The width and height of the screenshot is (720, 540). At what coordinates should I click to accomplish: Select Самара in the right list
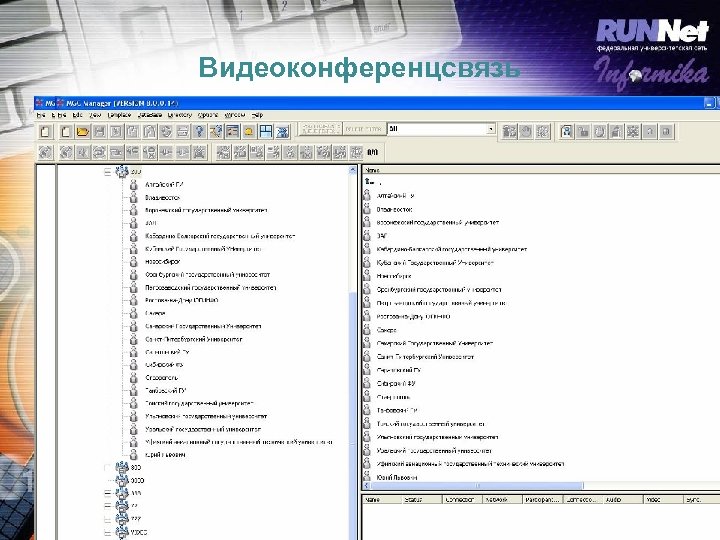pos(386,330)
